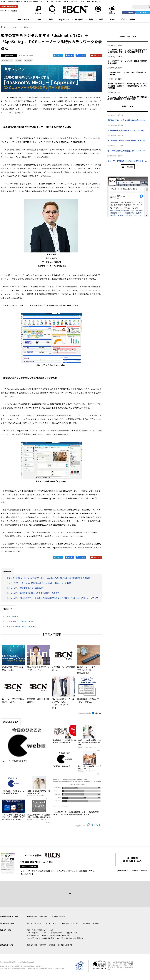Click footer link パスワード再設定

coord(58,917)
